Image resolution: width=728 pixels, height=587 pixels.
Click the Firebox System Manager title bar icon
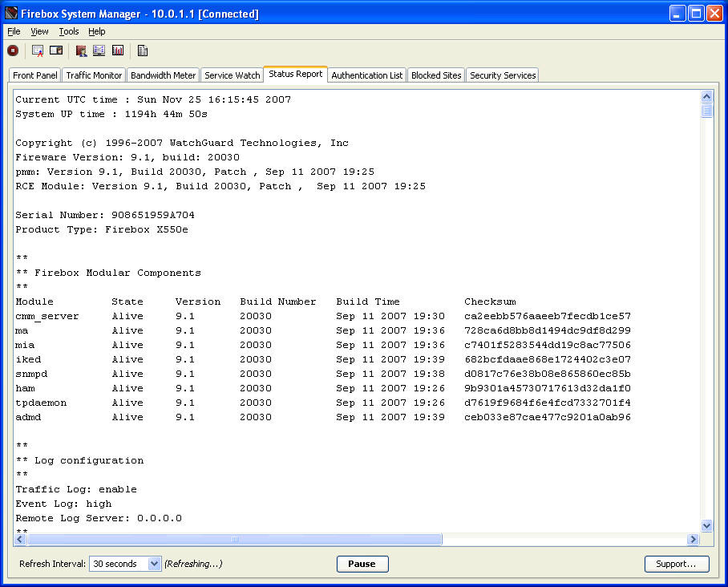[11, 13]
